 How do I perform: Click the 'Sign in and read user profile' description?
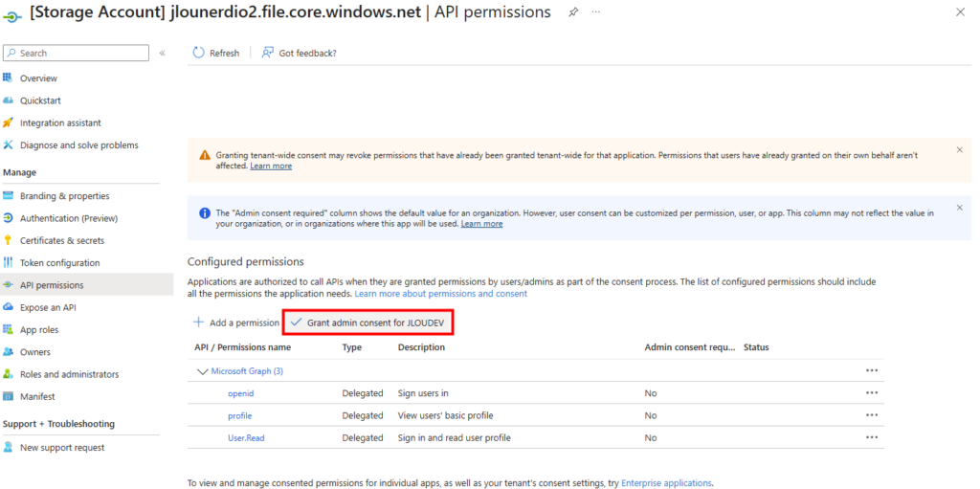tap(455, 437)
